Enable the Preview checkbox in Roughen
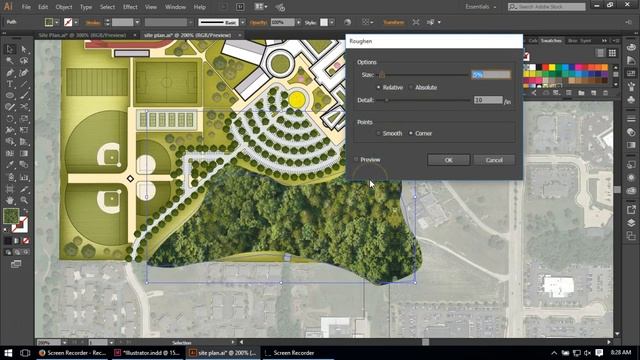This screenshot has height=360, width=640. coord(356,160)
